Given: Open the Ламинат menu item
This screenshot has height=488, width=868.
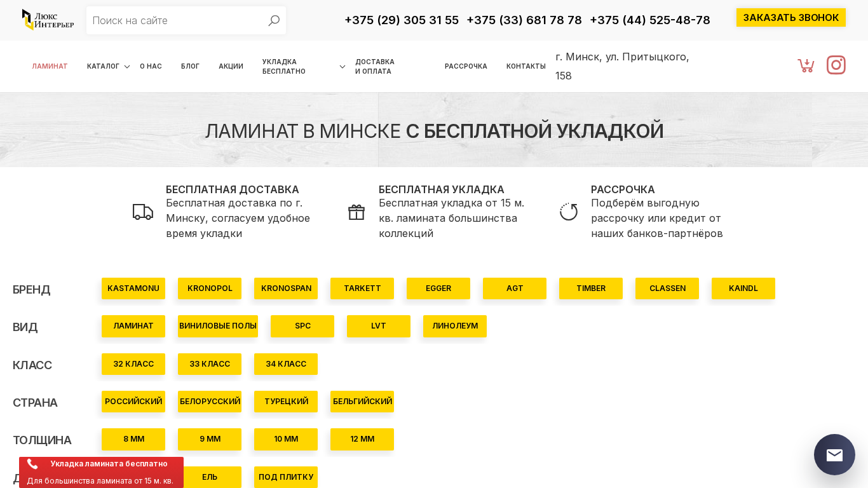Looking at the screenshot, I should coord(50,66).
